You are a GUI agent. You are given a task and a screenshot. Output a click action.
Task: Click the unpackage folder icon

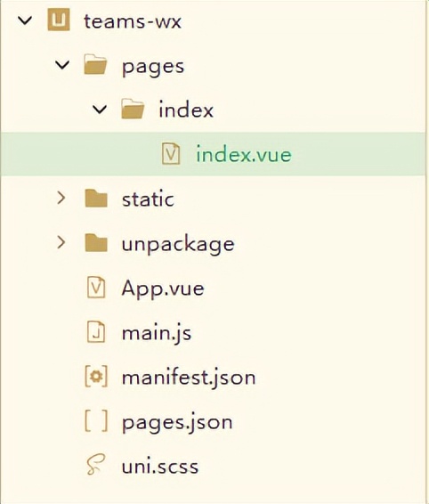(x=96, y=243)
